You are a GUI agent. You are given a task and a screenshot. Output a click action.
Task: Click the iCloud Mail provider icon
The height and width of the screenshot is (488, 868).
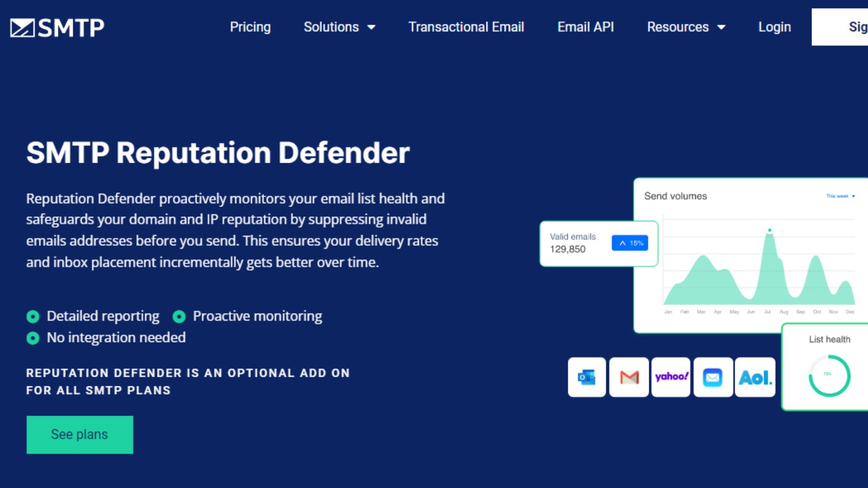point(713,376)
